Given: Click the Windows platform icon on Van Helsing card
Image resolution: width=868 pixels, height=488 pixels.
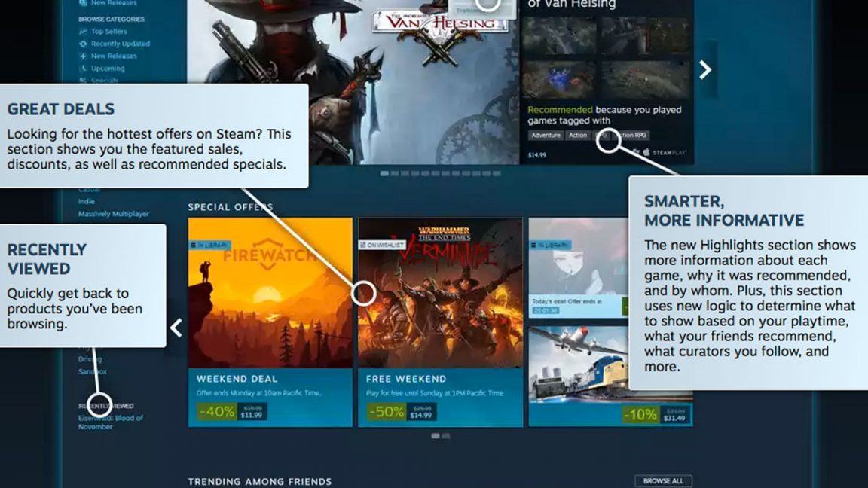Looking at the screenshot, I should pos(635,151).
